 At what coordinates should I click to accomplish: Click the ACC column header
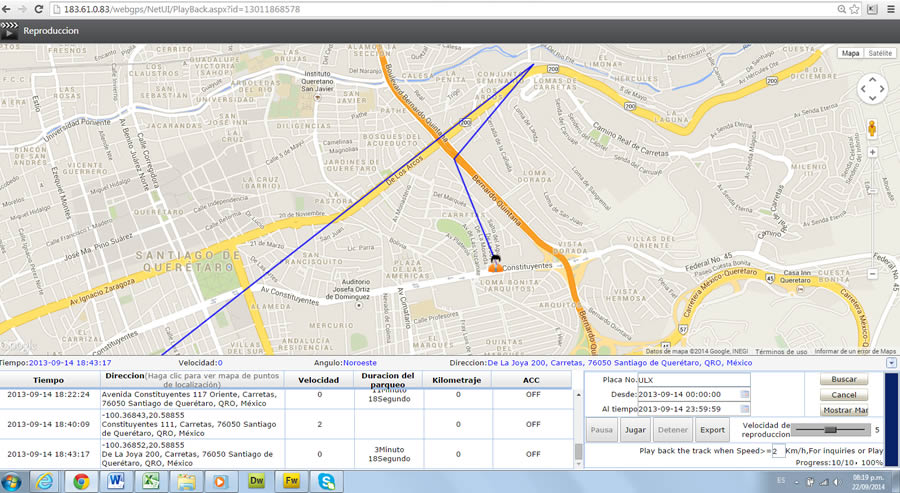531,380
